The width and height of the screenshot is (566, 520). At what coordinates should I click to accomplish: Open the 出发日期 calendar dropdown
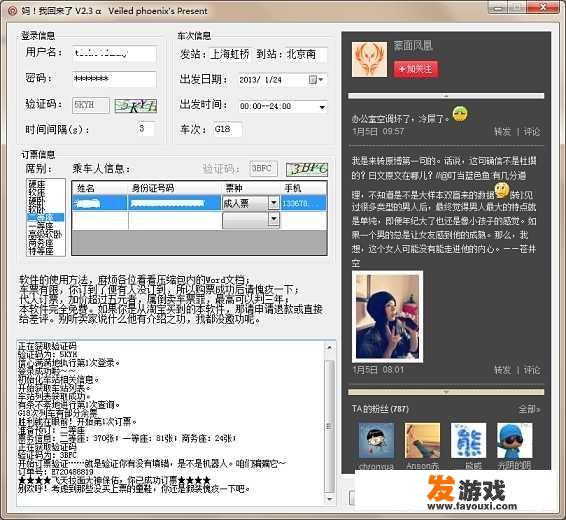pyautogui.click(x=317, y=79)
